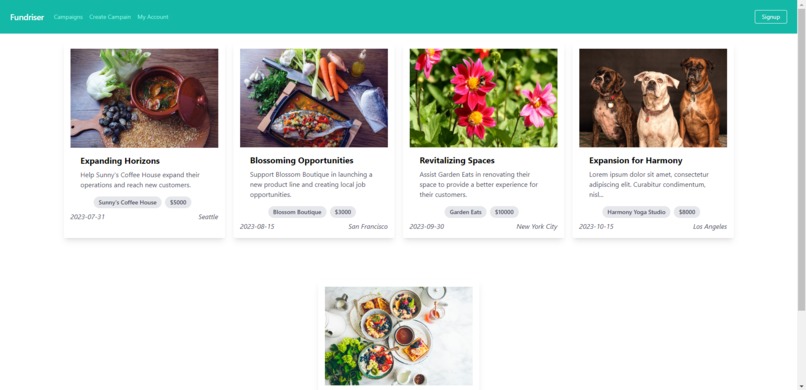Select the Blossom Boutique tag

point(297,212)
